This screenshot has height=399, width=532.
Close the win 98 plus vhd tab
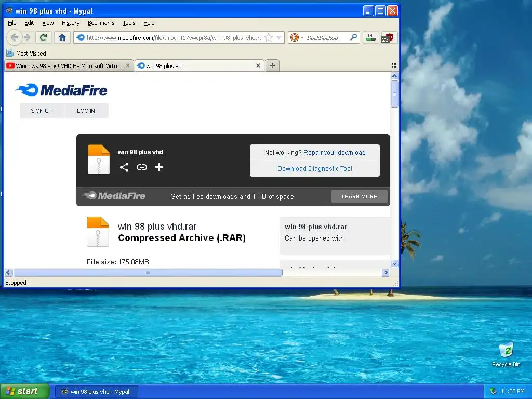[x=258, y=65]
